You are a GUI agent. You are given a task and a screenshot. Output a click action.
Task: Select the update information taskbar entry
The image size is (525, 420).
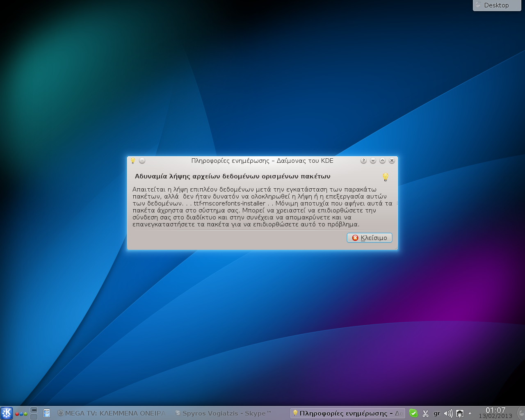point(347,413)
